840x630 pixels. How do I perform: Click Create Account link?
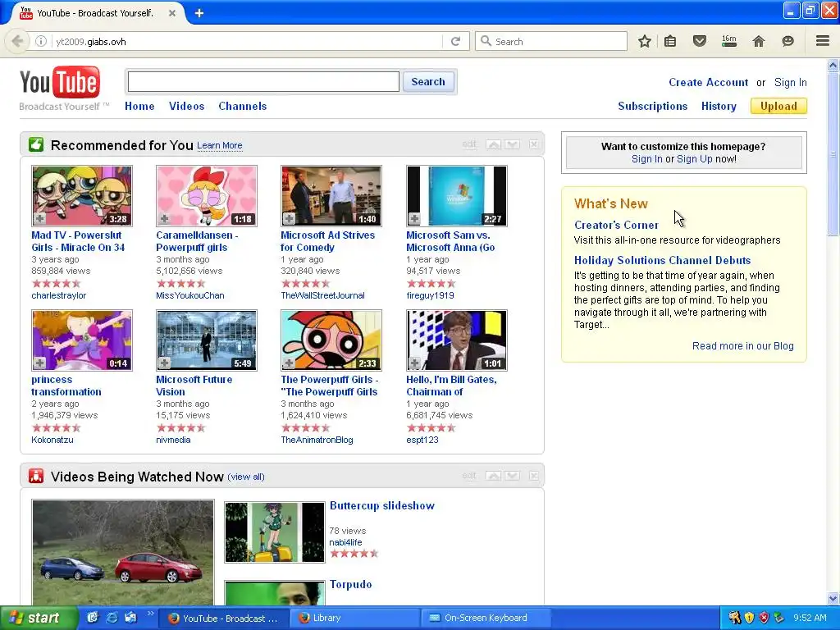pos(708,83)
